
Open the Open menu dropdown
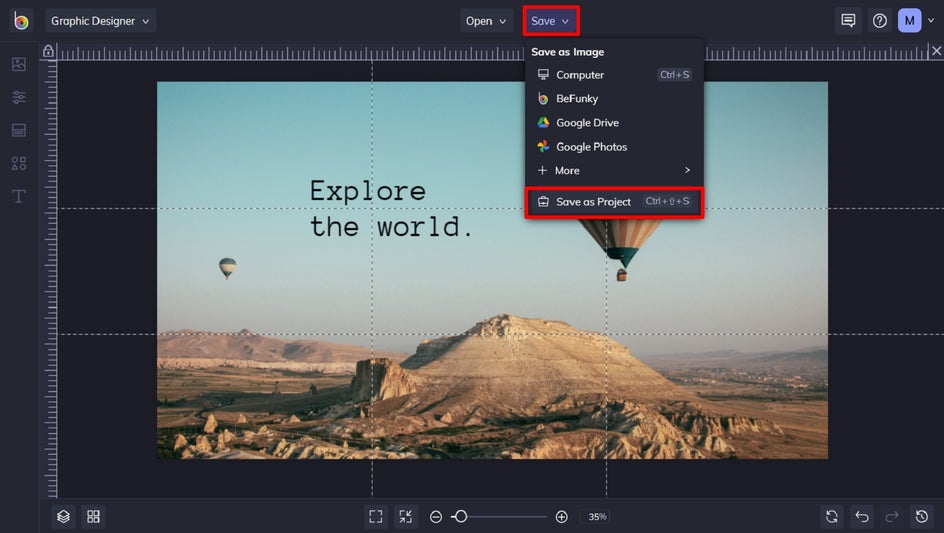point(486,21)
